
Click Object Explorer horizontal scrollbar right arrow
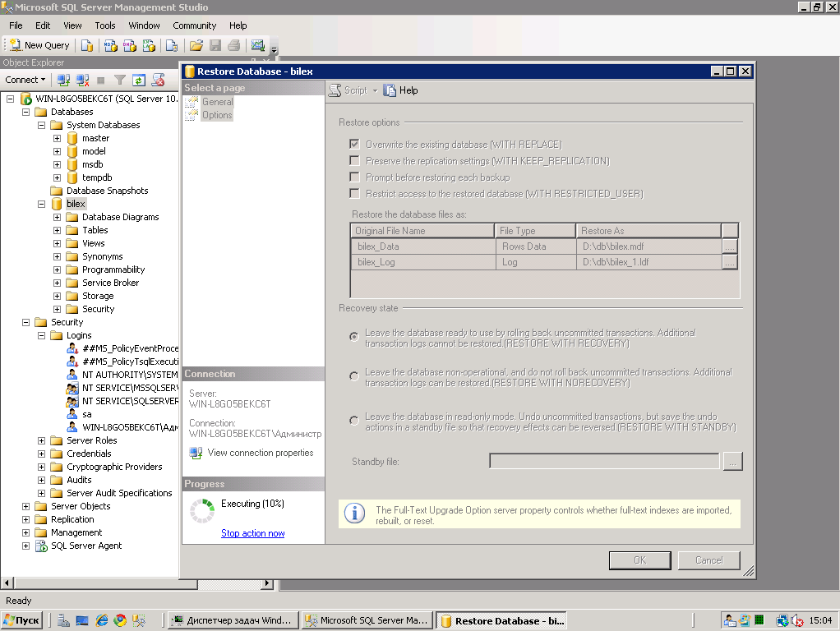tap(267, 583)
